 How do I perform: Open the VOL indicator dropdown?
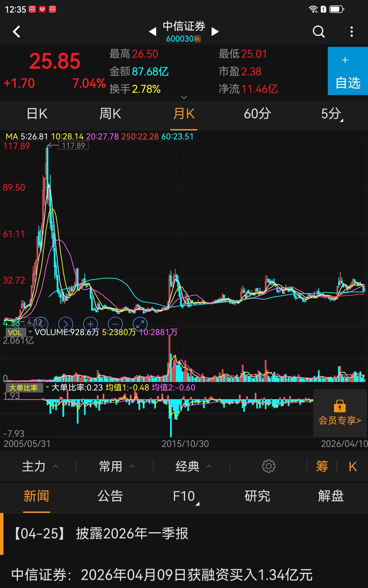point(20,332)
